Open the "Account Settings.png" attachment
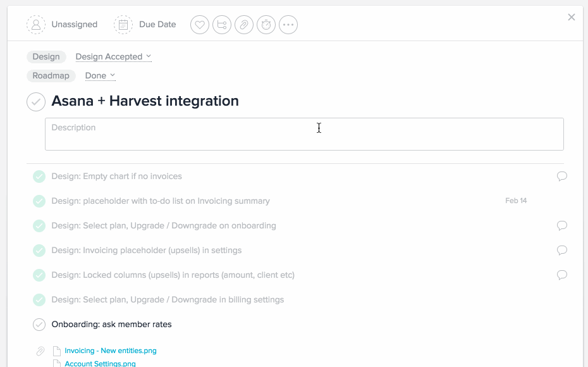The height and width of the screenshot is (367, 588). pyautogui.click(x=101, y=363)
